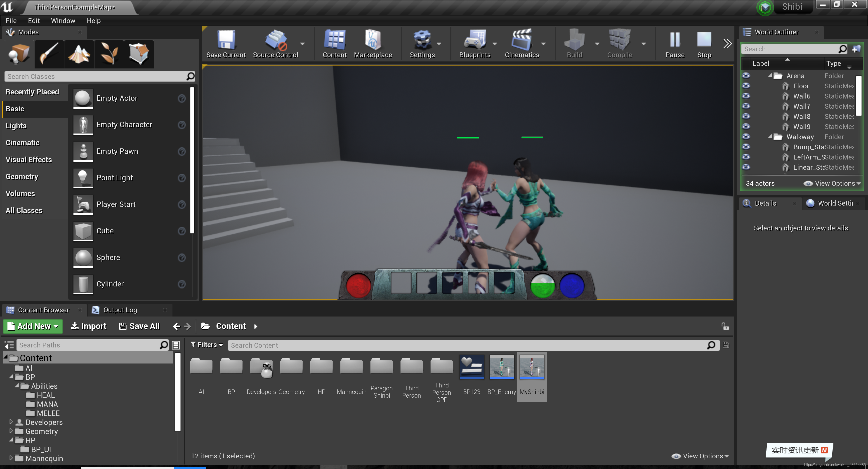868x469 pixels.
Task: Click the World Outliner add folder icon
Action: pyautogui.click(x=856, y=49)
